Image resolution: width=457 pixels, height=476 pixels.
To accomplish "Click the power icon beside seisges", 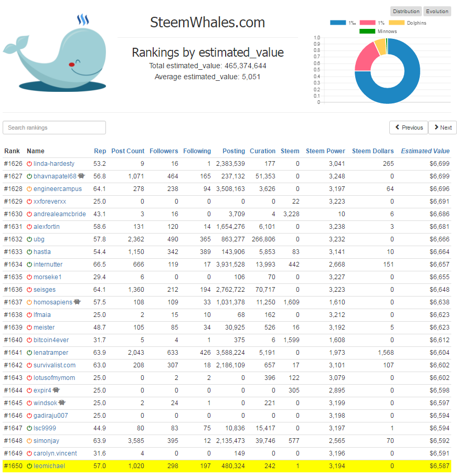I will [x=29, y=290].
